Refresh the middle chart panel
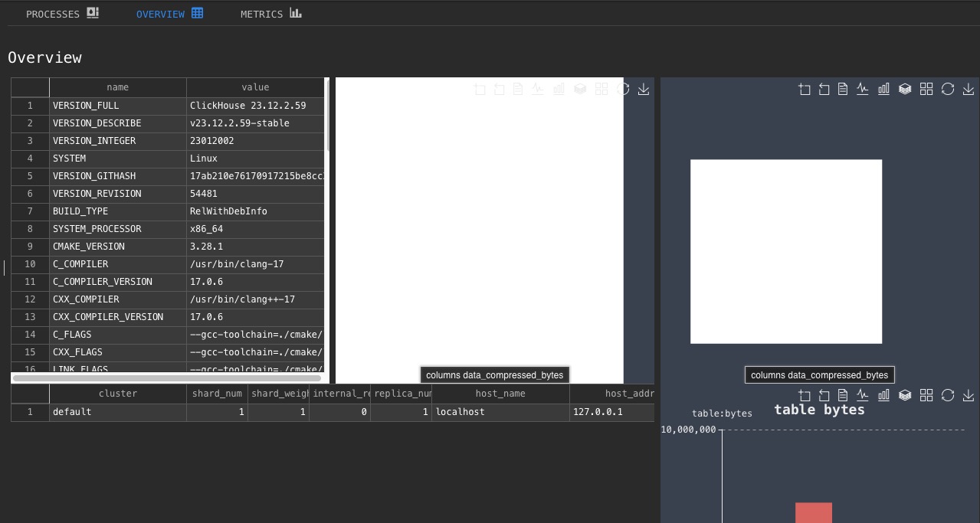The image size is (980, 523). (623, 89)
